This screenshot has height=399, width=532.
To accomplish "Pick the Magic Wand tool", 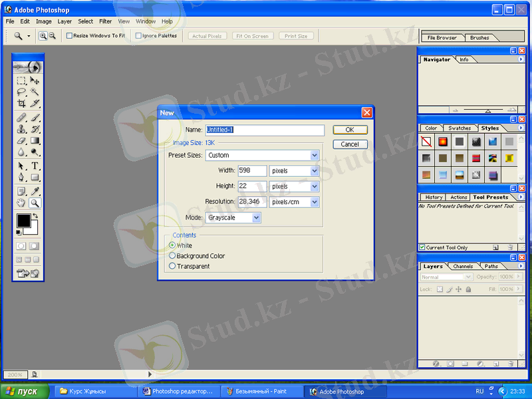I will tap(35, 92).
